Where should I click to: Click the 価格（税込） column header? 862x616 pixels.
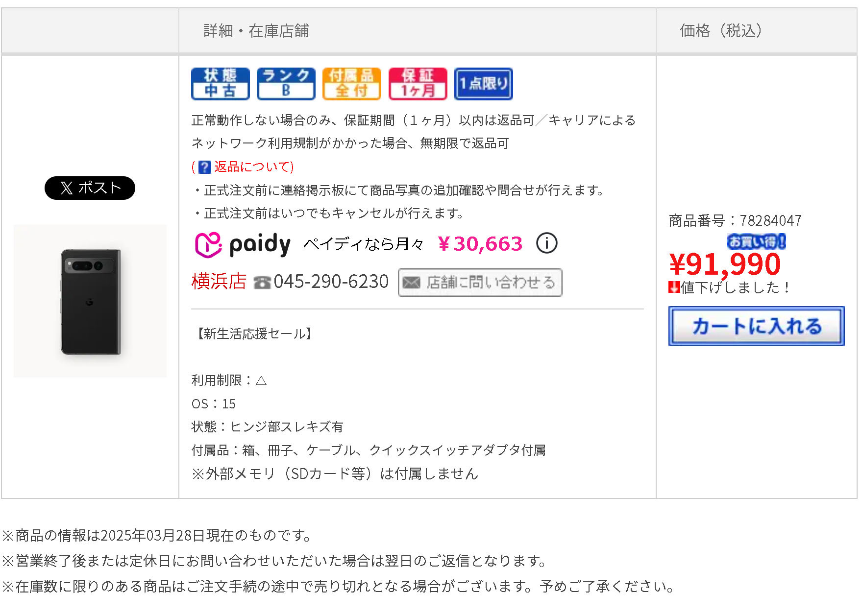(720, 31)
